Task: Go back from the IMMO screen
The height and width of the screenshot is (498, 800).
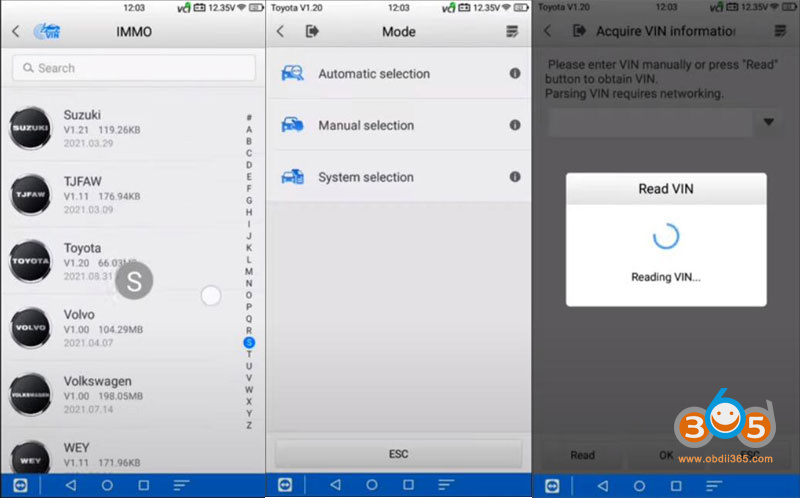Action: pos(16,32)
